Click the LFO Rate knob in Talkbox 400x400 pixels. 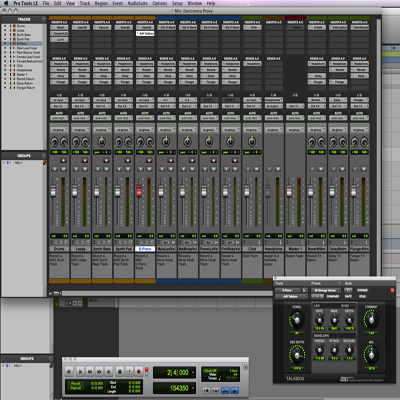[x=319, y=321]
